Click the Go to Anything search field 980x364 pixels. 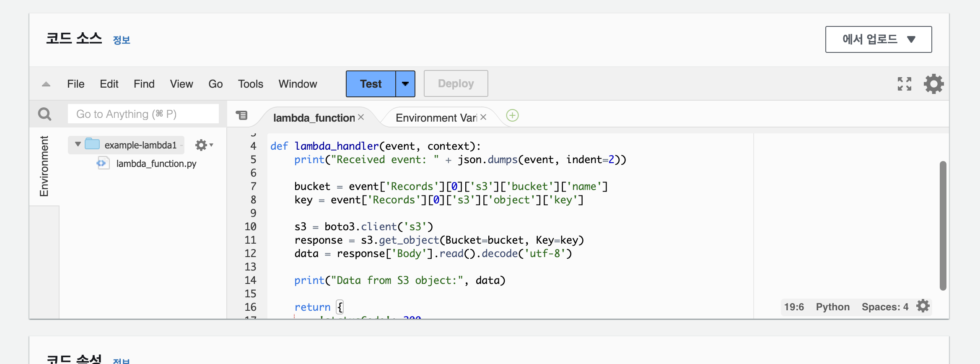tap(143, 114)
